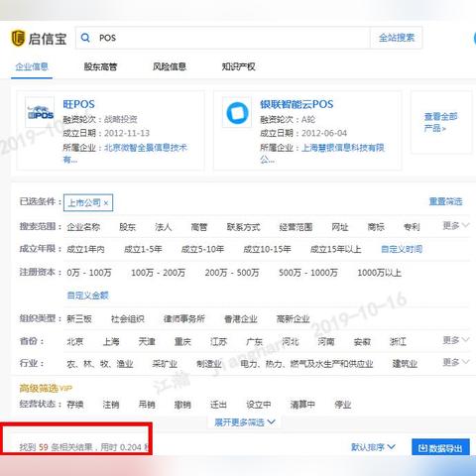Open the 默认排序 sort dropdown

373,447
